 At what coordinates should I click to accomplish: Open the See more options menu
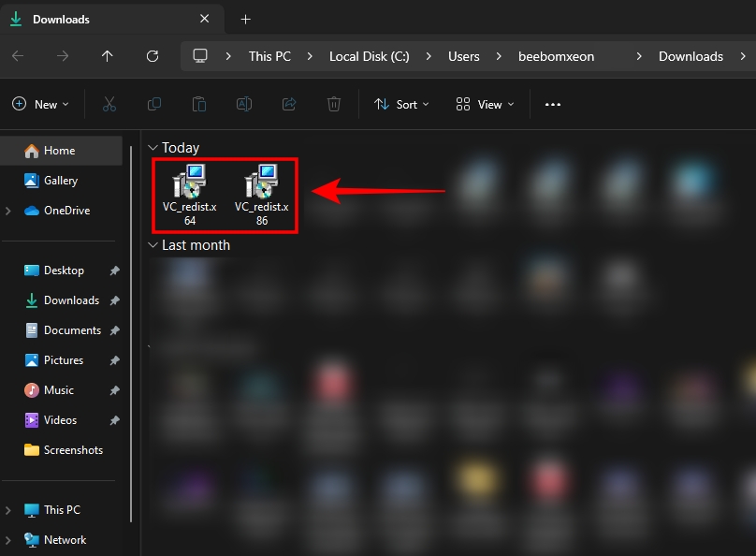pos(553,104)
